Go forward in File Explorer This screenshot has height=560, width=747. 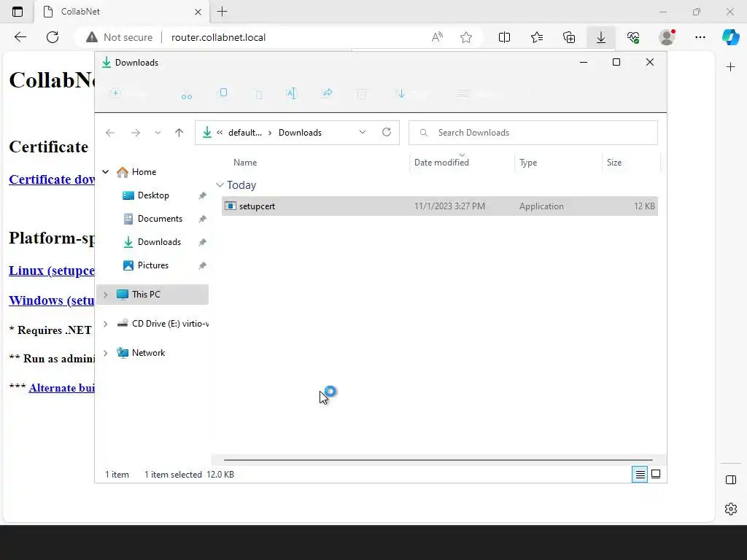click(x=136, y=133)
